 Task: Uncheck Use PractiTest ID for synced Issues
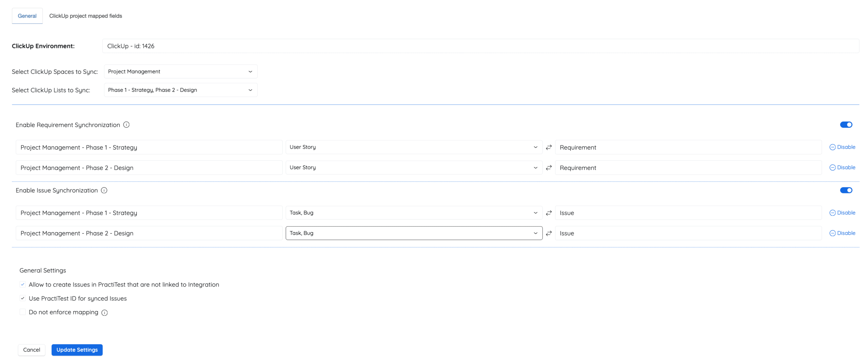23,298
